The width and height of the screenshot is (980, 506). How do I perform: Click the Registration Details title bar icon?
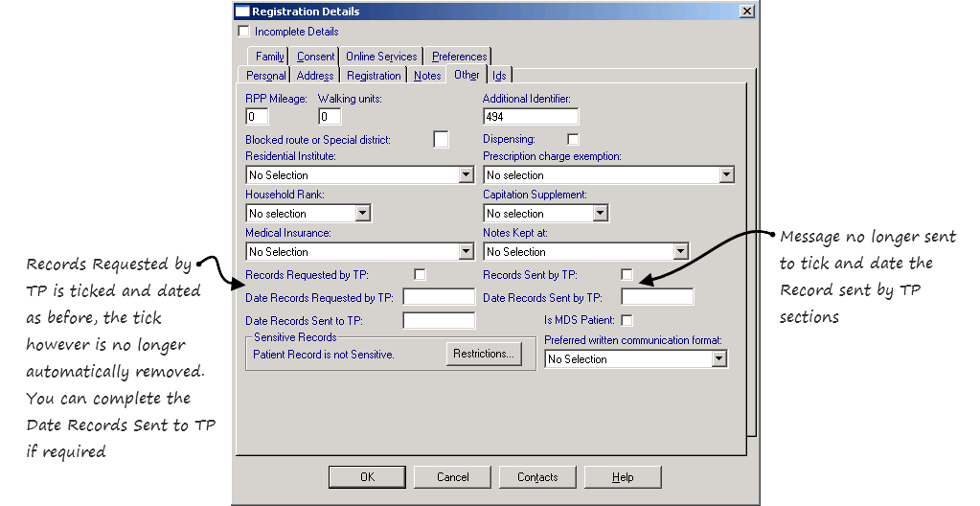(242, 11)
